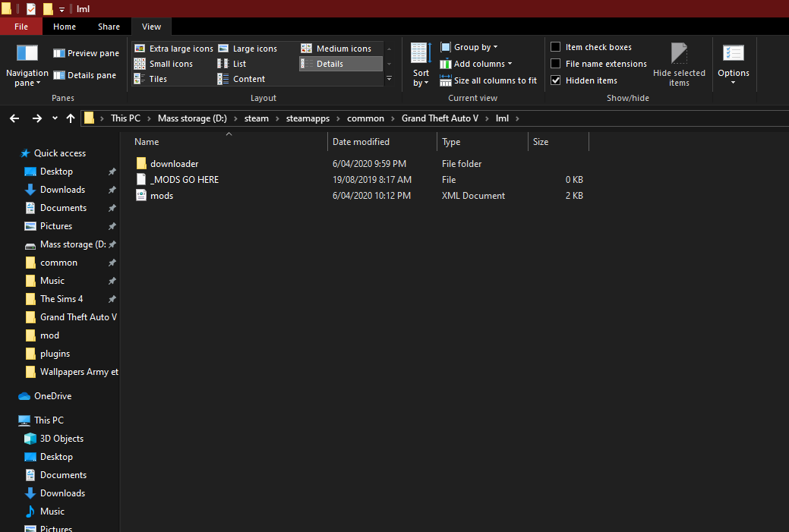Go back with the Back arrow
The height and width of the screenshot is (532, 789).
tap(14, 118)
